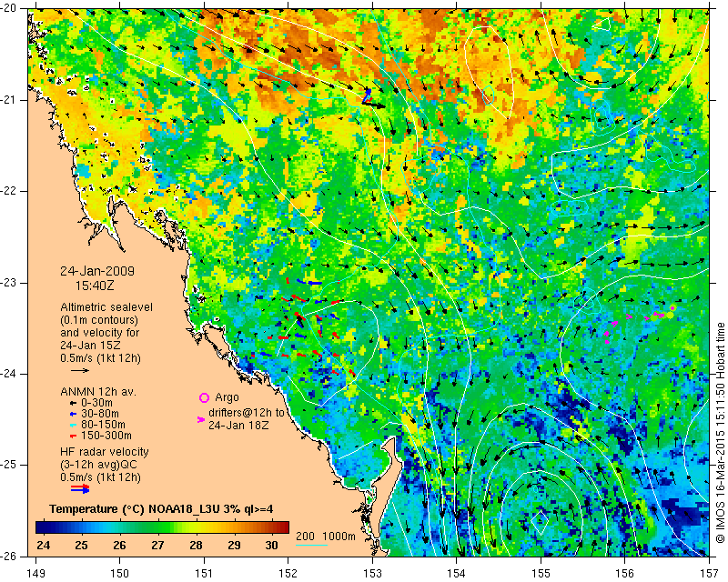The height and width of the screenshot is (582, 728).
Task: Click the latitude axis label '-23'
Action: point(8,283)
